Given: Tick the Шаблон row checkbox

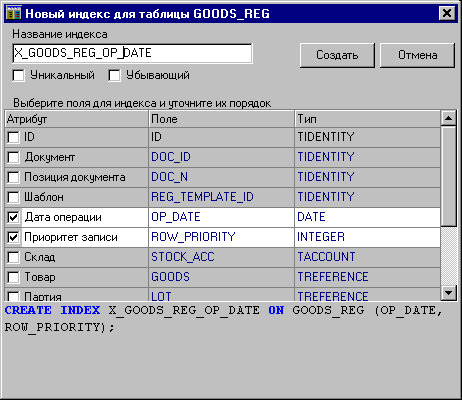Looking at the screenshot, I should tap(13, 197).
